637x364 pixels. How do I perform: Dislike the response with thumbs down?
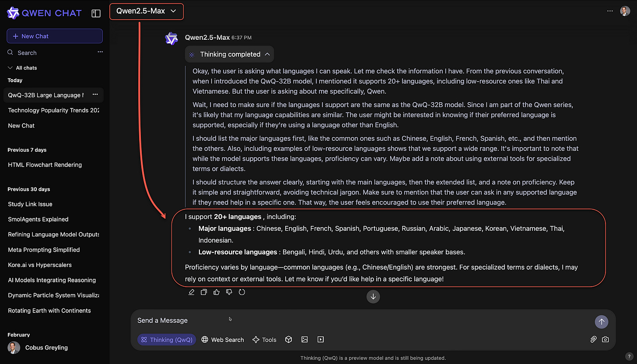pyautogui.click(x=229, y=292)
